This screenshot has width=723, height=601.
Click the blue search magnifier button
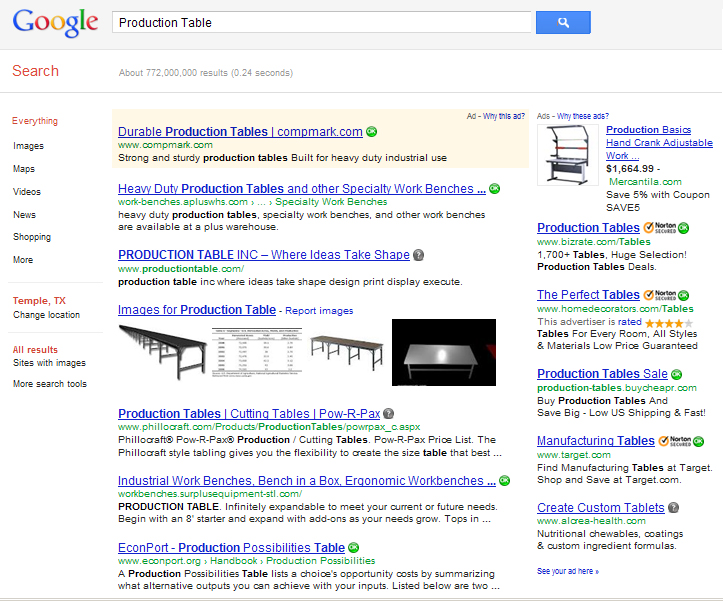(563, 22)
